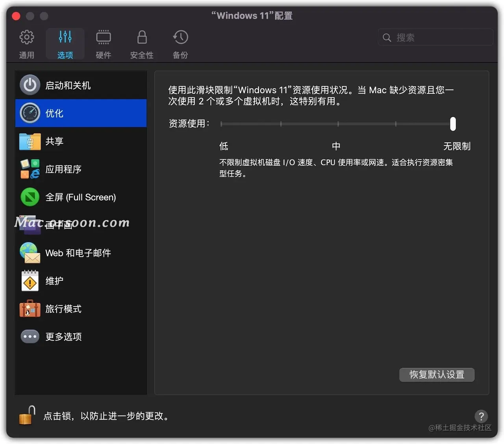The image size is (504, 444).
Task: Open the 启动和关机 power icon section
Action: point(30,85)
